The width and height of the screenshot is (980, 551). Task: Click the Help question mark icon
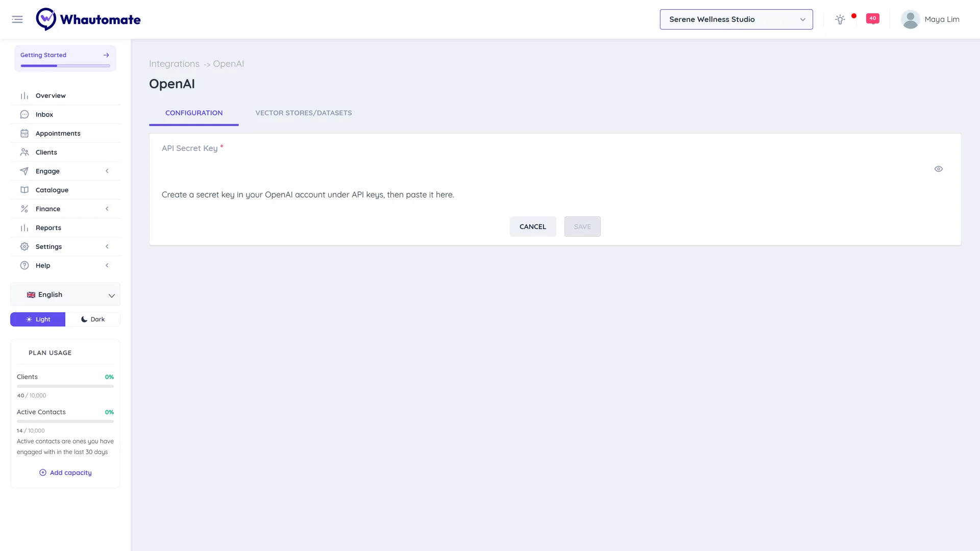pos(24,265)
